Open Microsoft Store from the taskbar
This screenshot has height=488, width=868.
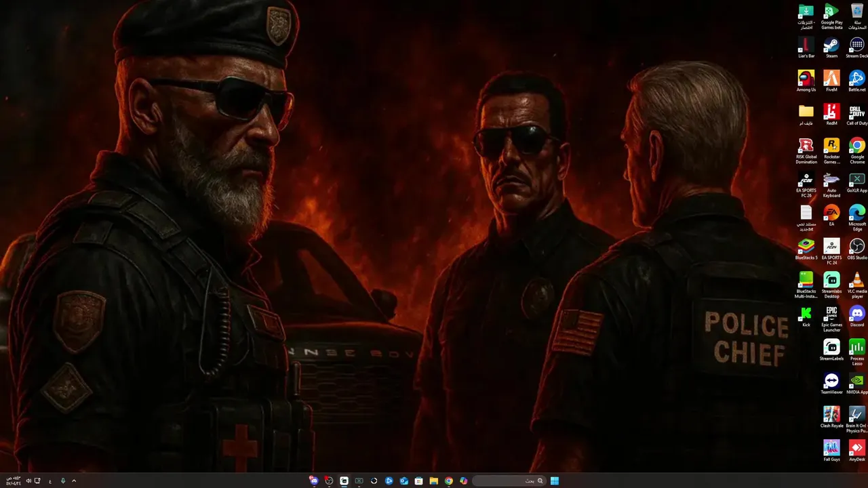click(418, 481)
